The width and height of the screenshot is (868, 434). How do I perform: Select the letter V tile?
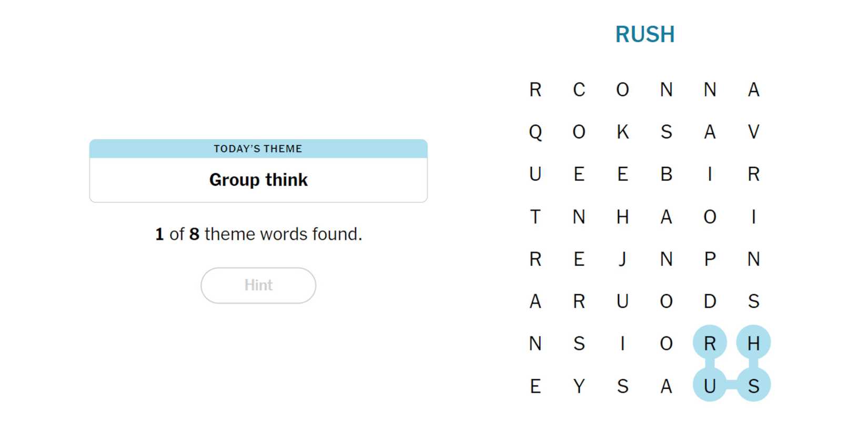coord(753,132)
